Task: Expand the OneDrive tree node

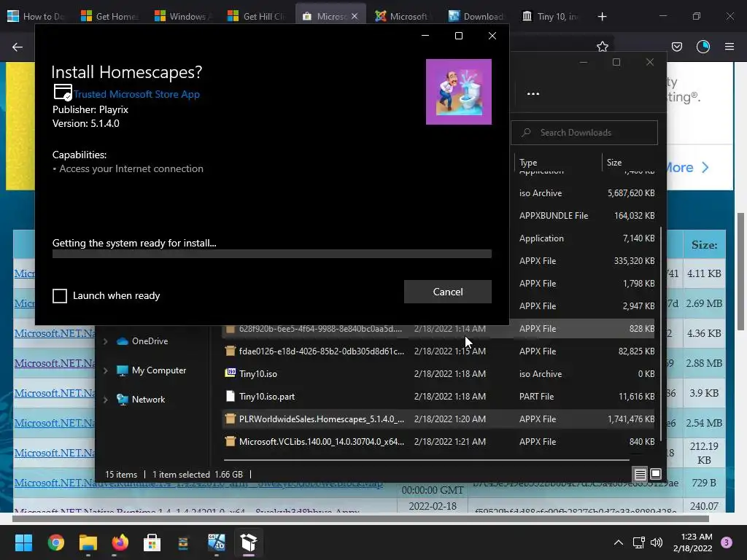Action: 105,341
